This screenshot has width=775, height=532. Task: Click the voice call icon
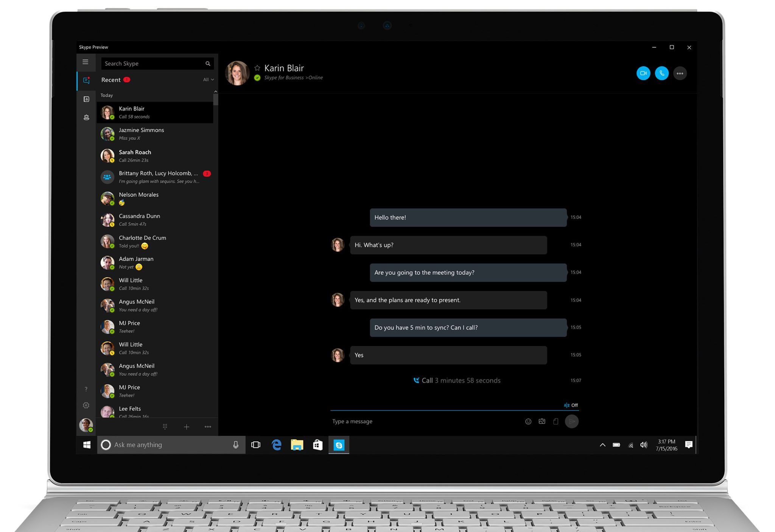[661, 73]
